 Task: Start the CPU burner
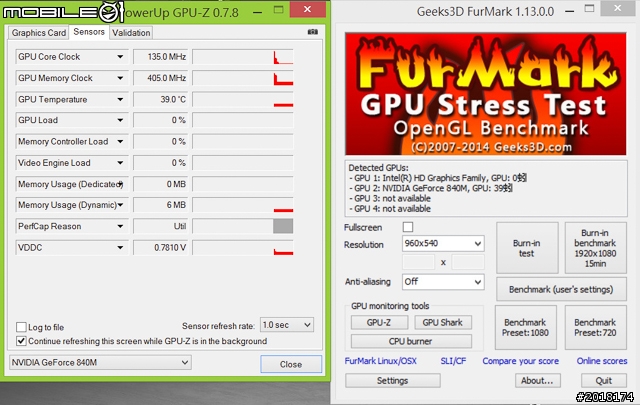(411, 341)
